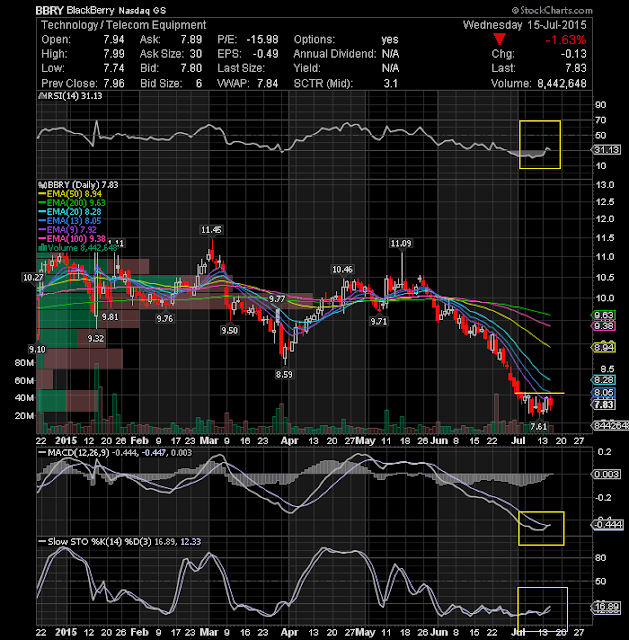Click the pink 9.38 axis price tag
Image resolution: width=629 pixels, height=640 pixels.
603,326
